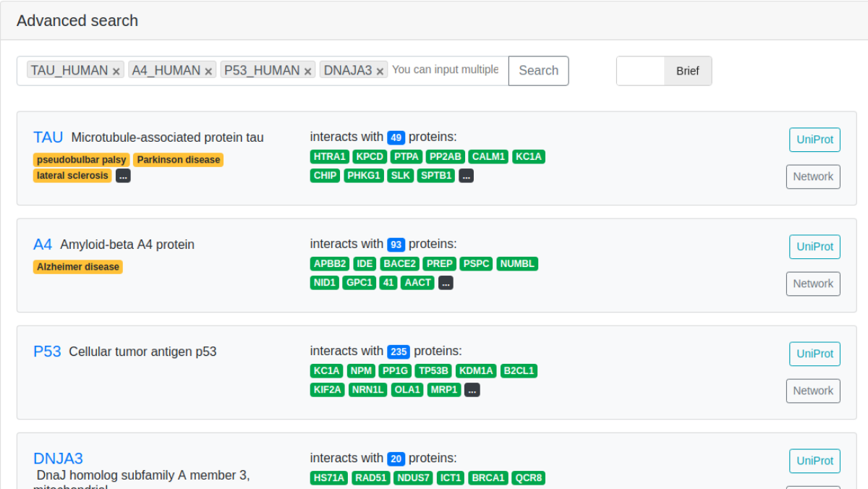868x489 pixels.
Task: Open the P53 protein title link
Action: click(47, 352)
